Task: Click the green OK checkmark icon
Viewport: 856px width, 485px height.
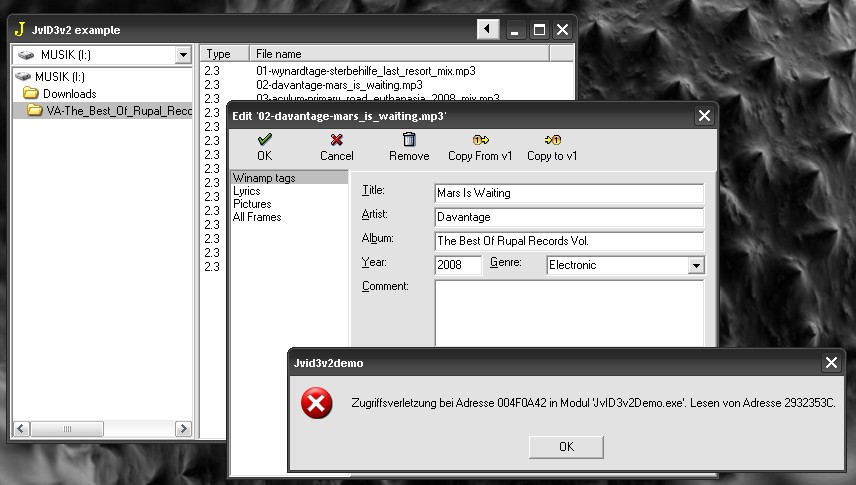Action: pyautogui.click(x=264, y=141)
